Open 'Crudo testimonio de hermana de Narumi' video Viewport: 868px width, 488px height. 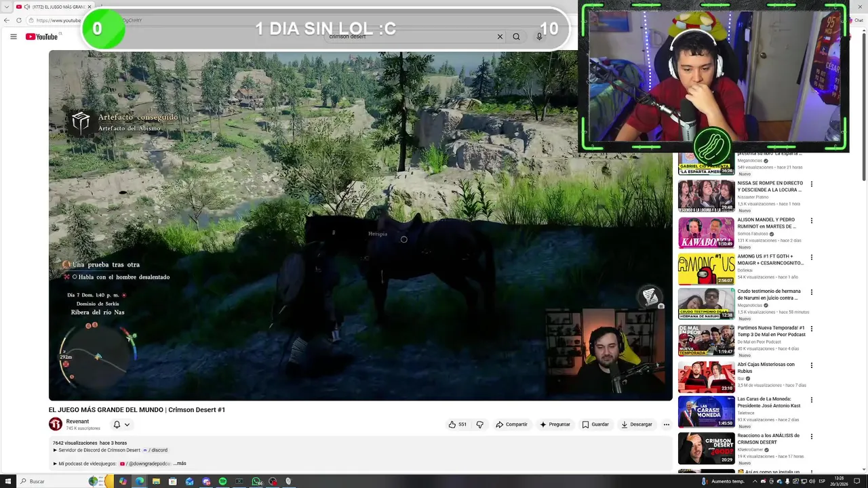click(770, 294)
